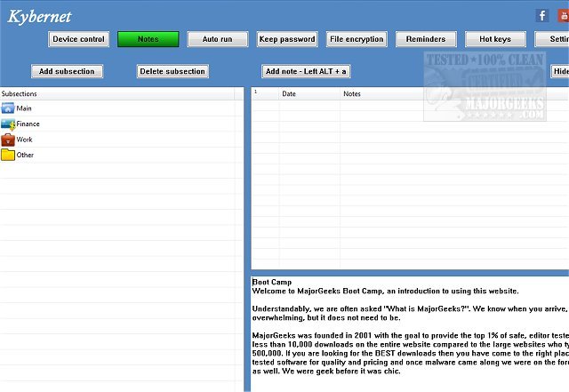Open the Settings section button
Image resolution: width=569 pixels, height=392 pixels.
click(552, 39)
